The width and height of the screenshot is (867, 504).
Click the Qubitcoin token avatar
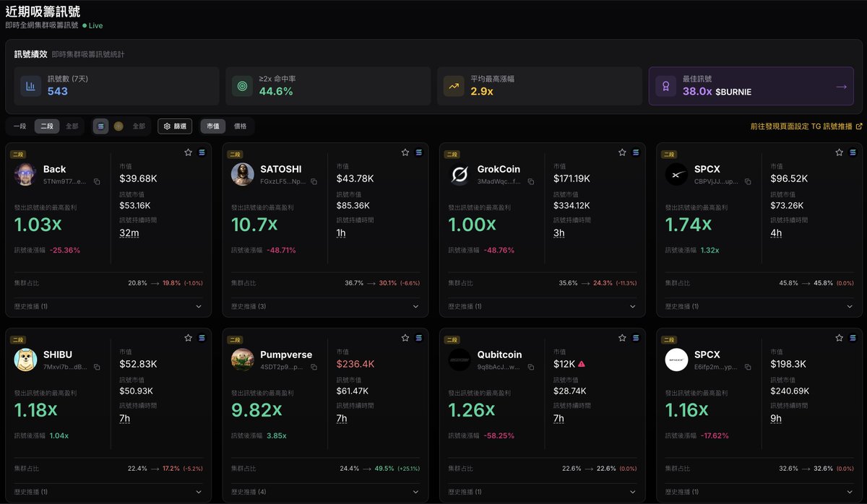click(x=460, y=360)
